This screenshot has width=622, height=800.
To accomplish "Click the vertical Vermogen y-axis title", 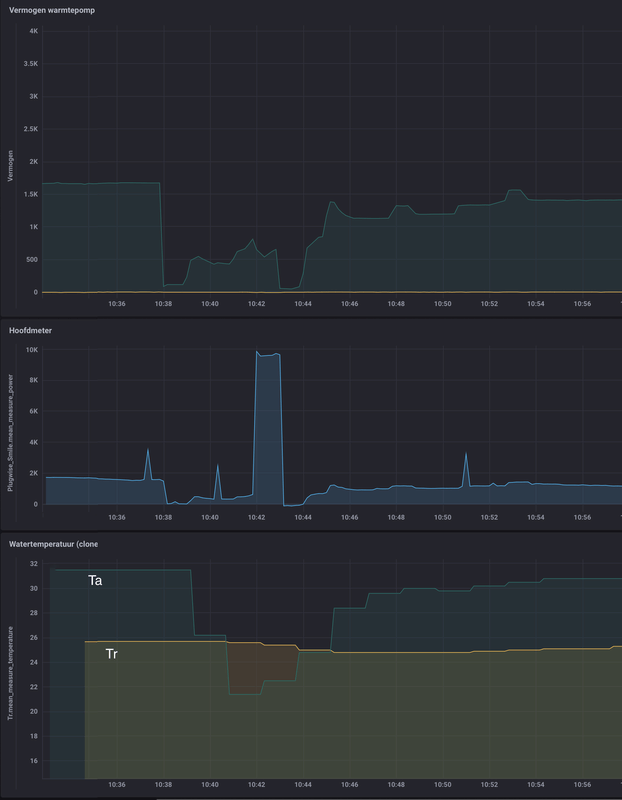I will pos(11,166).
